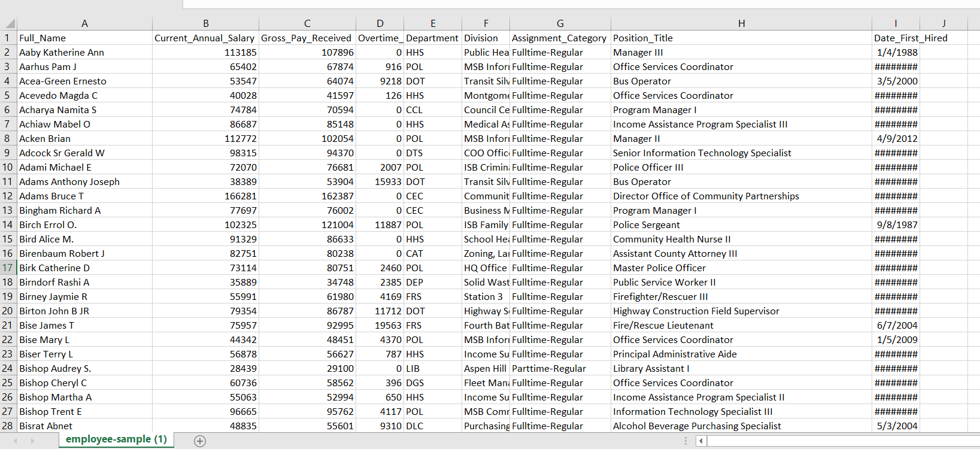
Task: Select column C header
Action: 307,23
